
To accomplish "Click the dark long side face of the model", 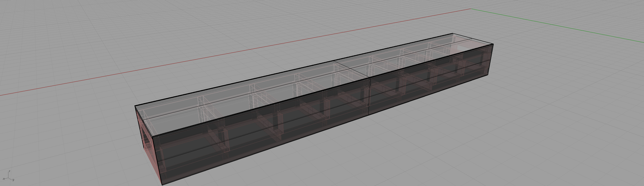I will 323,115.
